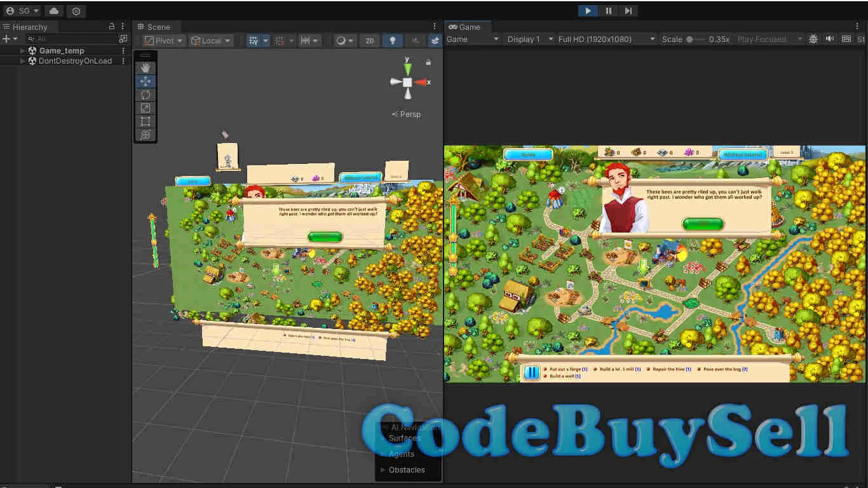
Task: Click the overlay toolbar drag handle
Action: [x=146, y=56]
